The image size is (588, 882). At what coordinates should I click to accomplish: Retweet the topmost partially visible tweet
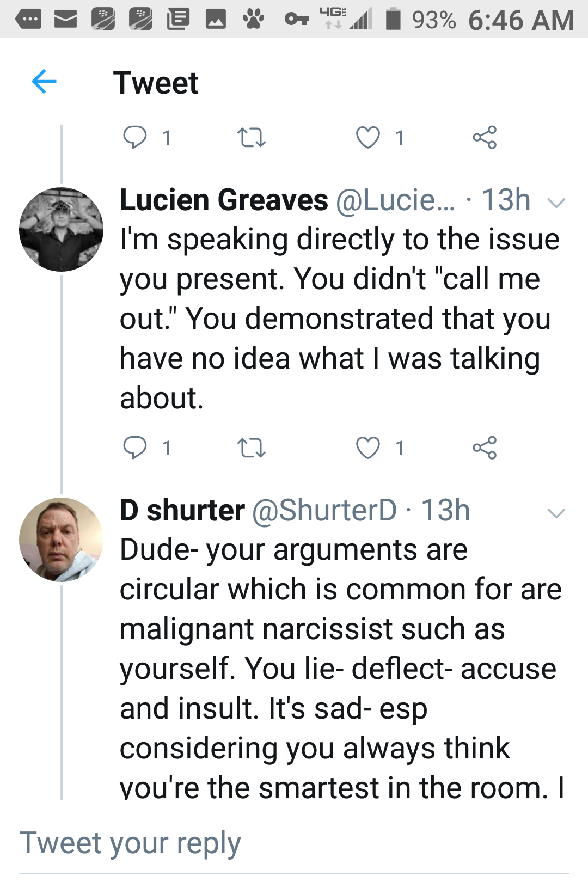click(x=252, y=137)
